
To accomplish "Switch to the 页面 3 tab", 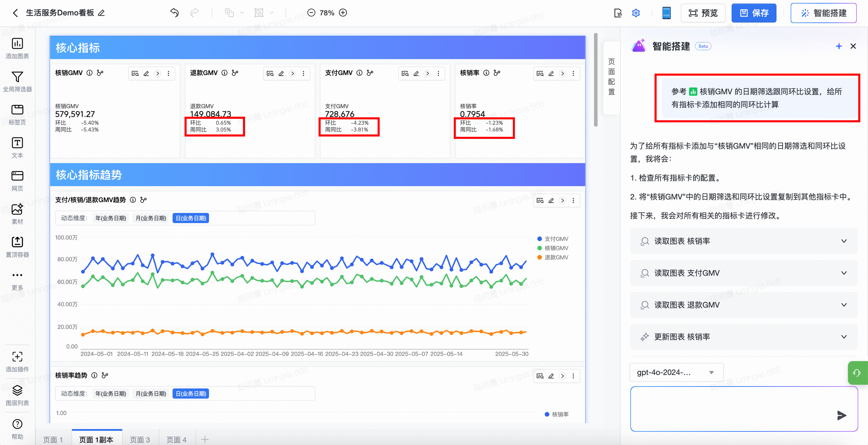I will tap(140, 439).
